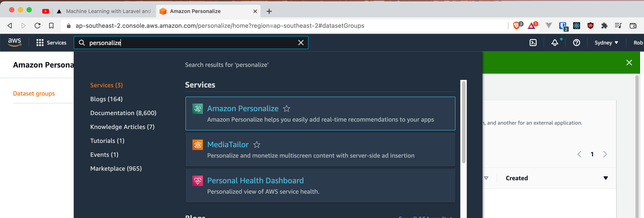Viewport: 644px width, 218px height.
Task: Click the MediaTailor service icon
Action: (197, 145)
